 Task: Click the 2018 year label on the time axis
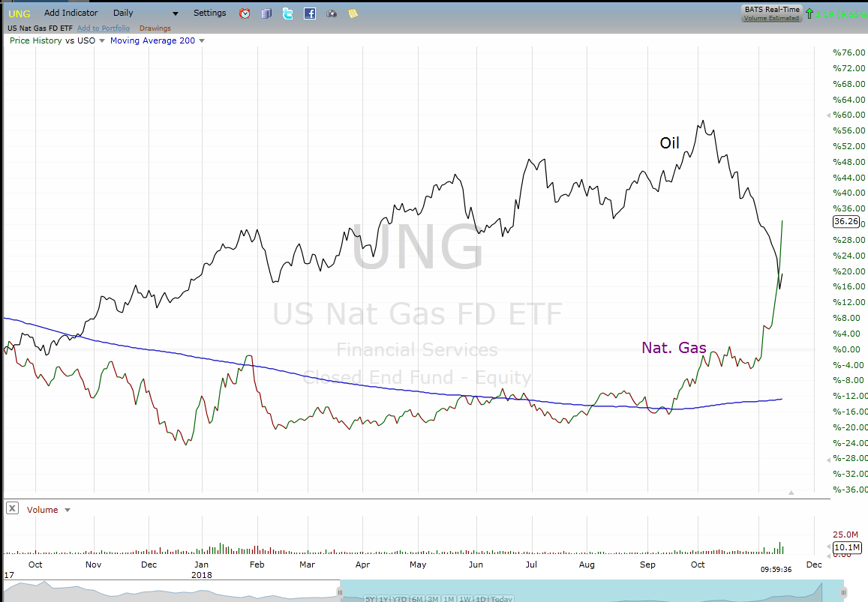[x=202, y=575]
